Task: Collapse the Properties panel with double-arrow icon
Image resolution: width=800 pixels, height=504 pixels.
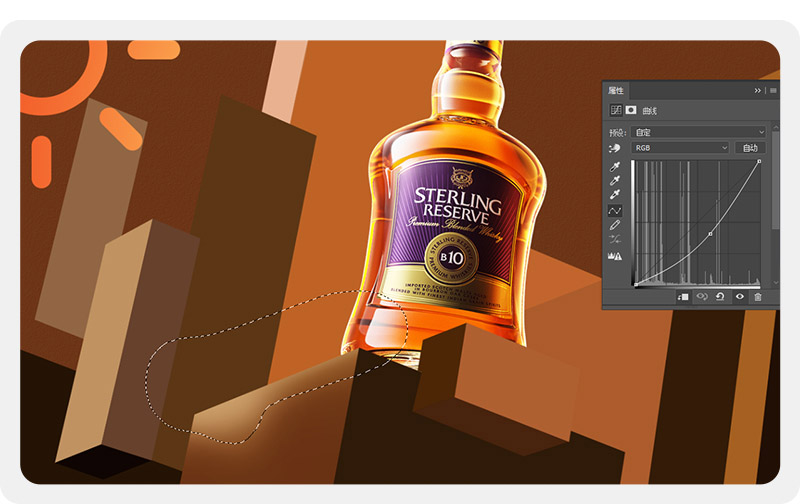Action: point(758,90)
